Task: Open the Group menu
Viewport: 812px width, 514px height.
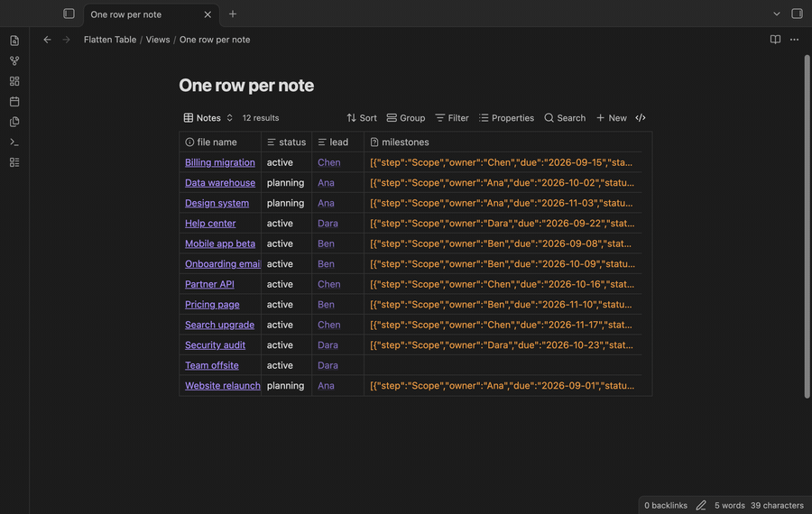Action: [x=406, y=118]
